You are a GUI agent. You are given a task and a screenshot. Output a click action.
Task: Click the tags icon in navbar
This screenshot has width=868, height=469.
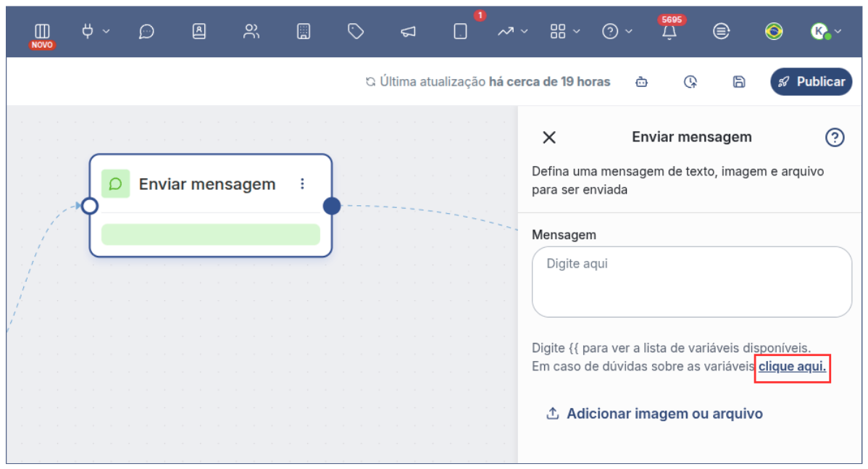[355, 31]
